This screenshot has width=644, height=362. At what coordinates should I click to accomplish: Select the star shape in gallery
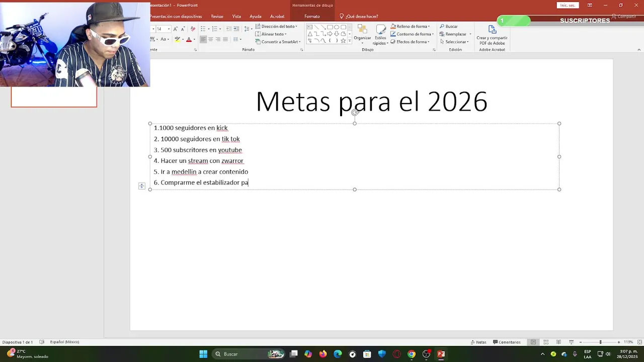(343, 41)
